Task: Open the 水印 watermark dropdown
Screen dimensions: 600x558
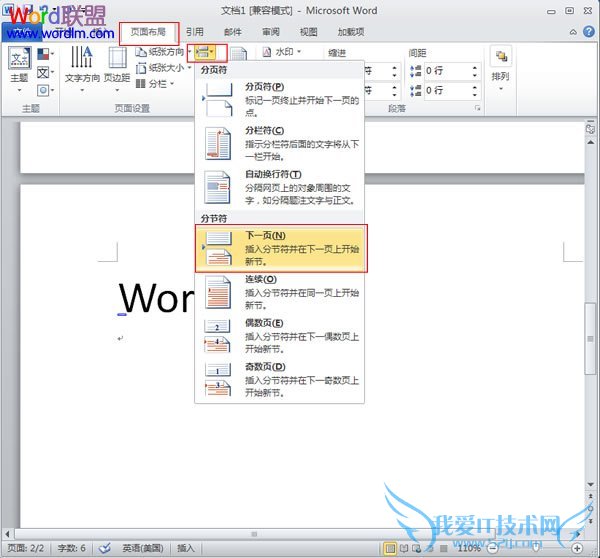Action: coord(282,52)
